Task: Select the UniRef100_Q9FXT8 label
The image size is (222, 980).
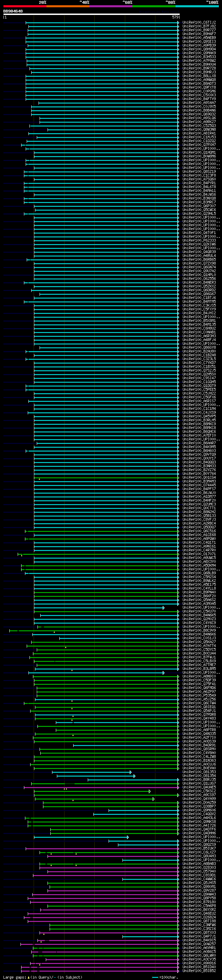Action: click(199, 88)
